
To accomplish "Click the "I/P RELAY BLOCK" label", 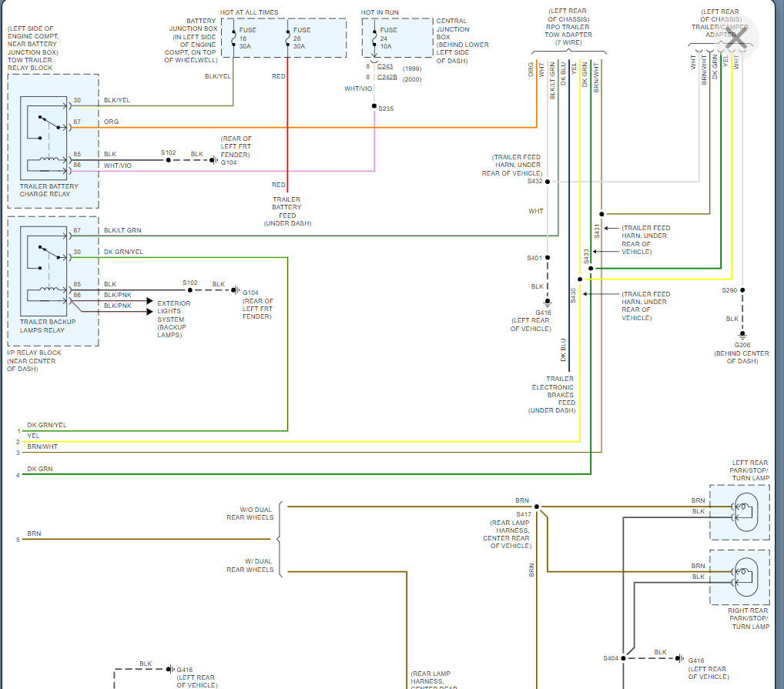I will (x=34, y=353).
